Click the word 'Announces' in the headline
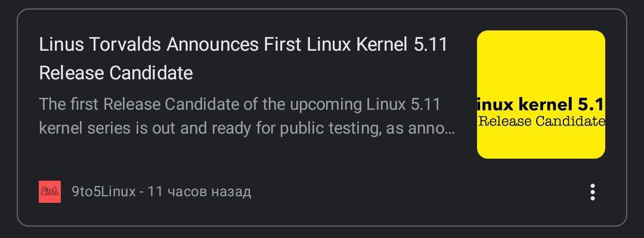The image size is (644, 238). (x=212, y=44)
